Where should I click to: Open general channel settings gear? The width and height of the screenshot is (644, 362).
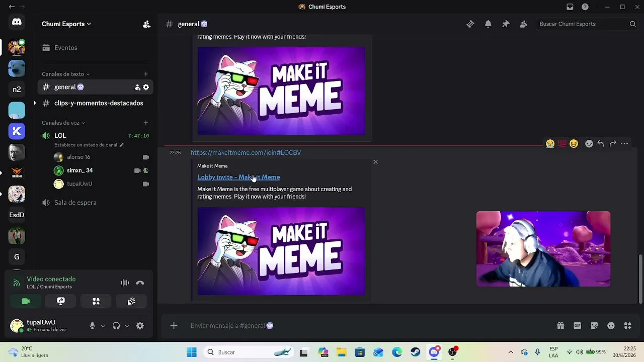click(146, 87)
